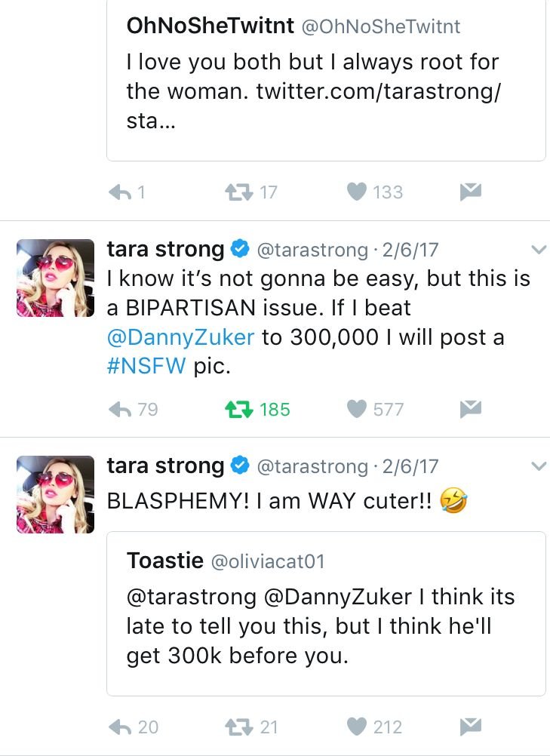Open options chevron on BLASPHEMY tweet
This screenshot has height=756, width=550.
point(539,466)
